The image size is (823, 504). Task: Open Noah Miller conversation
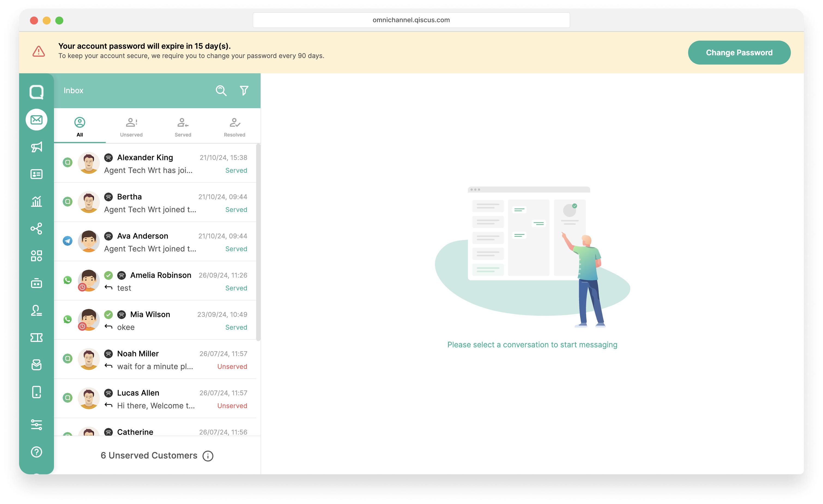tap(155, 359)
